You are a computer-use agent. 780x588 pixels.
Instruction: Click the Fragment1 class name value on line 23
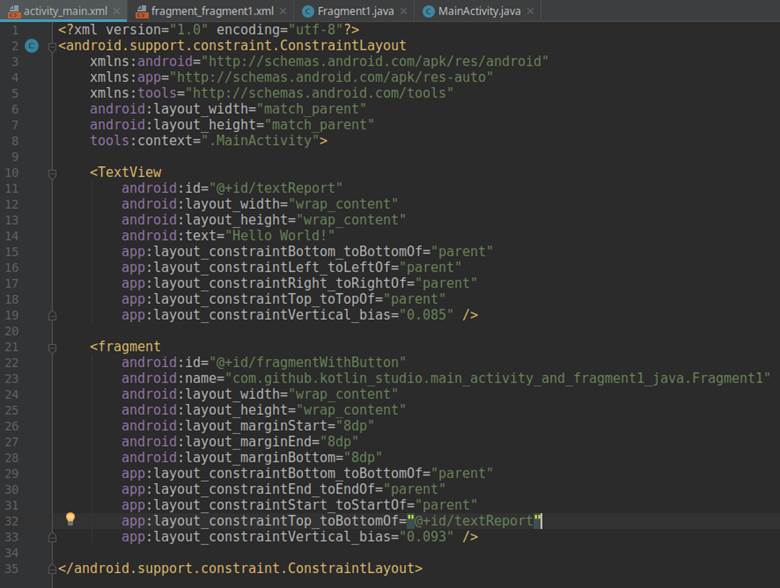pyautogui.click(x=498, y=379)
